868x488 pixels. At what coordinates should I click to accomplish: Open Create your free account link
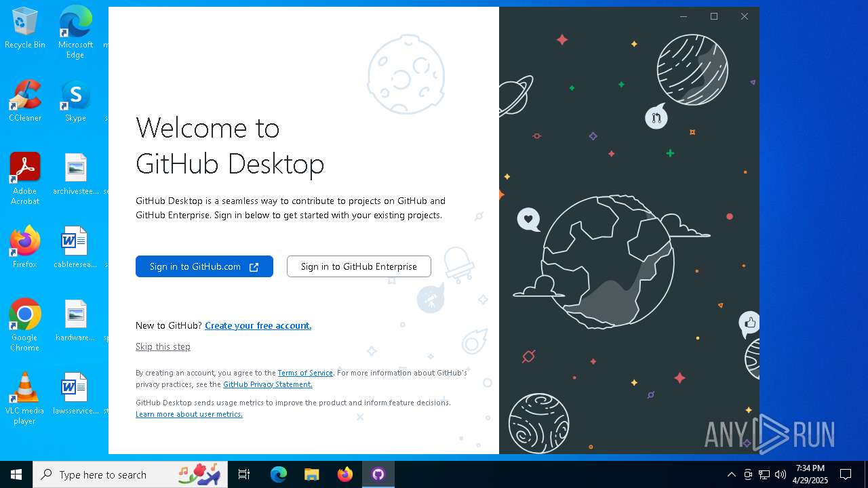pyautogui.click(x=258, y=325)
